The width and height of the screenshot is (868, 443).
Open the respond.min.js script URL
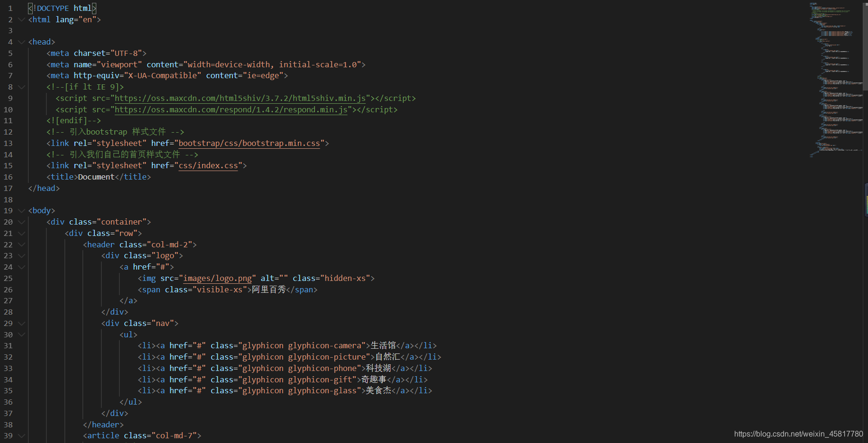tap(231, 109)
